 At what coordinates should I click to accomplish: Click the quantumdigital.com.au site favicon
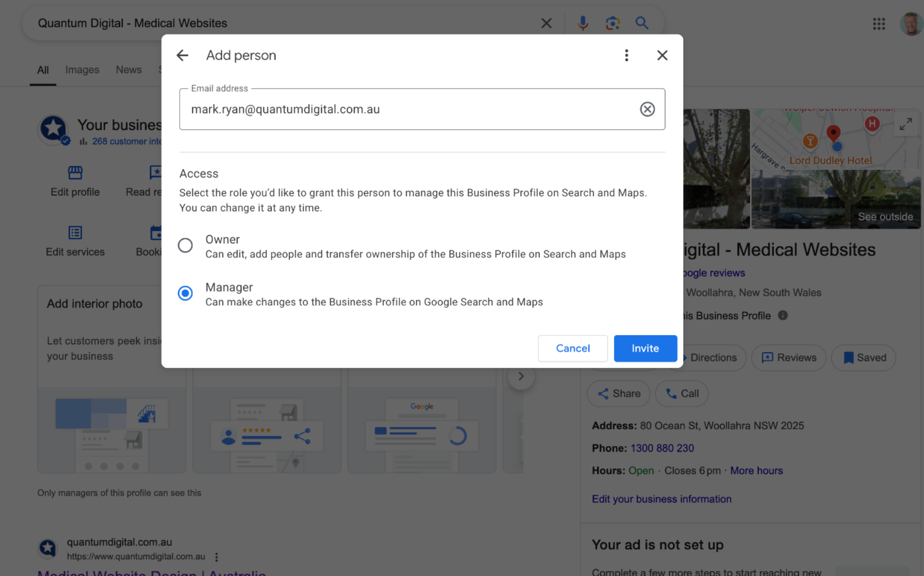point(48,548)
